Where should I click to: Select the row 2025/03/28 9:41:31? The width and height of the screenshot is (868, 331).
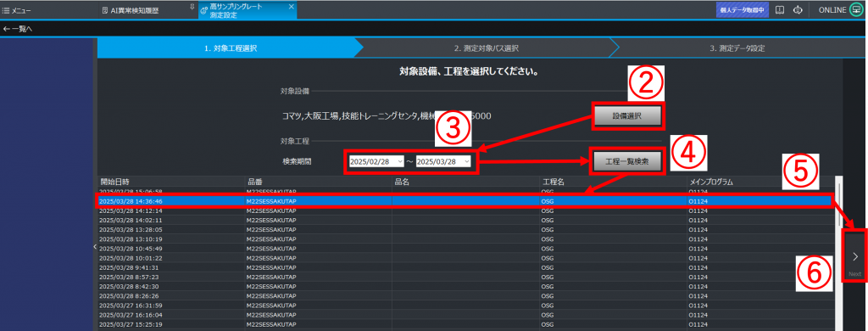click(465, 267)
